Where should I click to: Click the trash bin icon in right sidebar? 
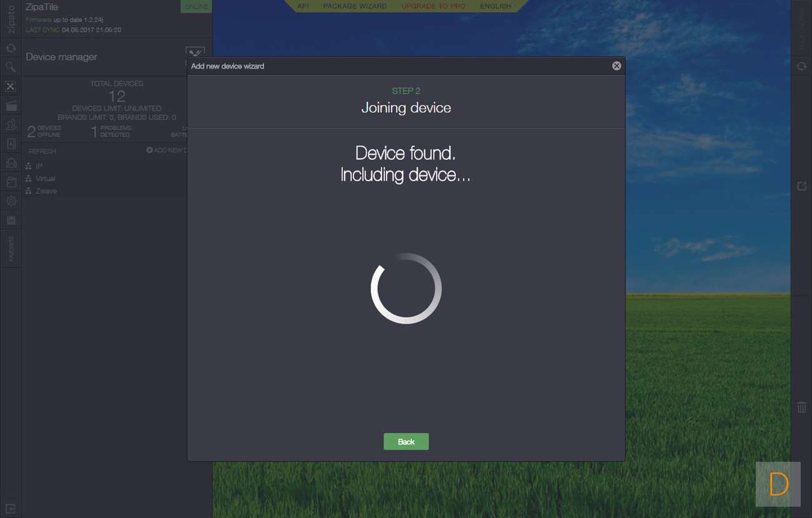[801, 408]
